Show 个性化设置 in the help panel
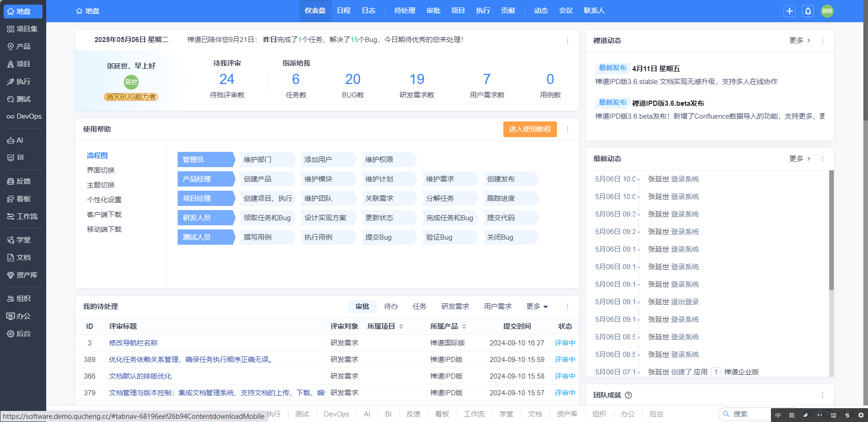The image size is (868, 422). 104,200
